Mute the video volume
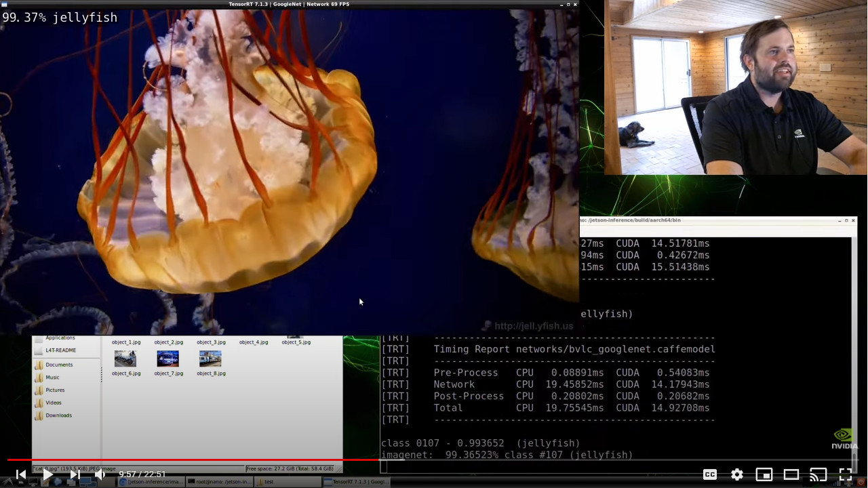Screen dimensions: 868x488 coord(100,474)
